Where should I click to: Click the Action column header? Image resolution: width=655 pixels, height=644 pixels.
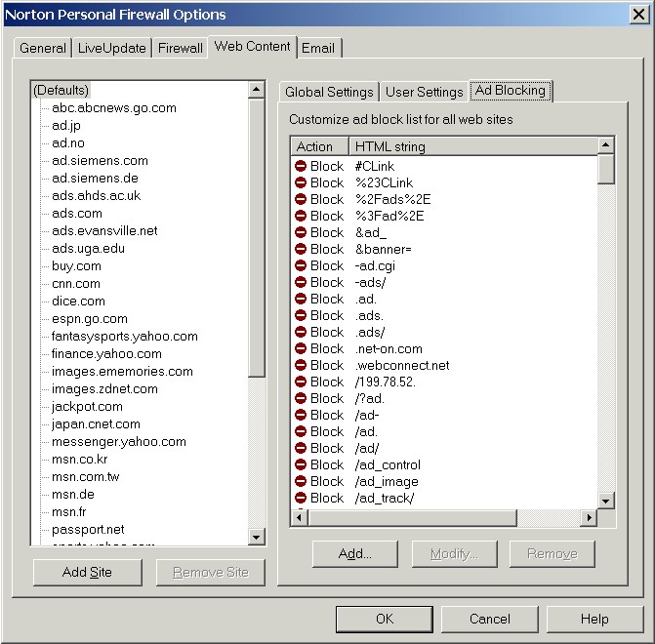[x=319, y=146]
